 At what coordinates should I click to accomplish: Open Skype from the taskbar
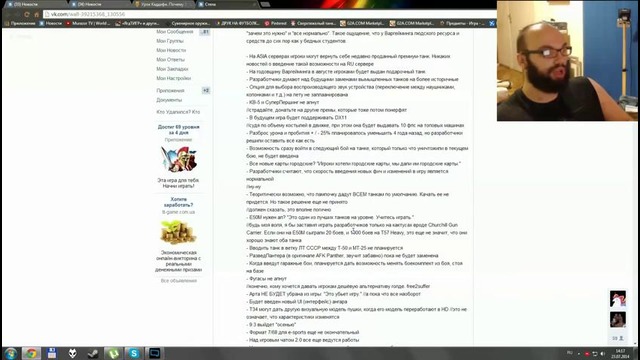pos(134,353)
